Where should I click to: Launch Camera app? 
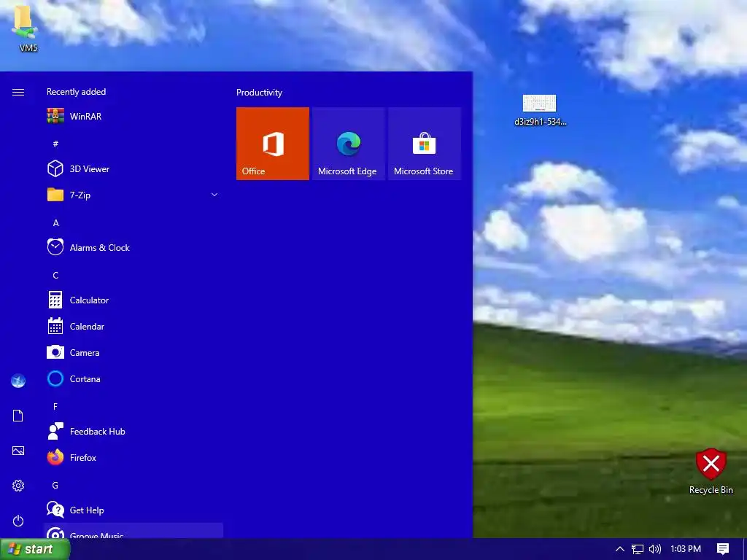coord(133,352)
